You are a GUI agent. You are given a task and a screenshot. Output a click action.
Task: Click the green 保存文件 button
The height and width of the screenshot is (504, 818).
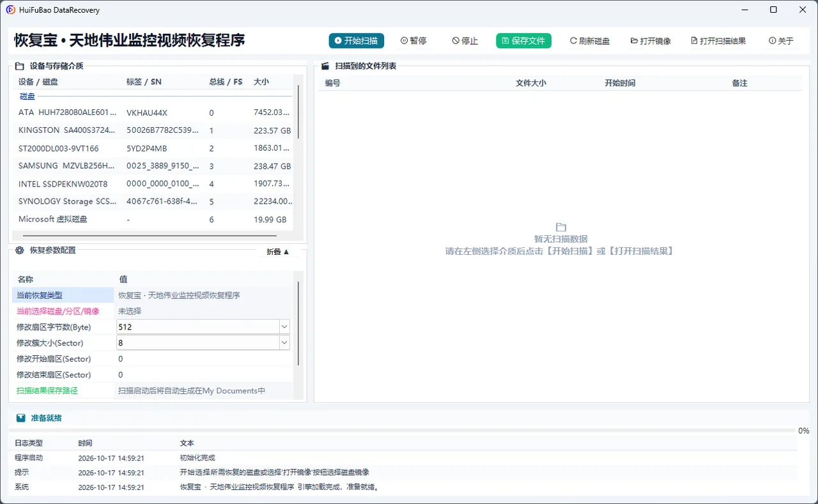coord(523,41)
